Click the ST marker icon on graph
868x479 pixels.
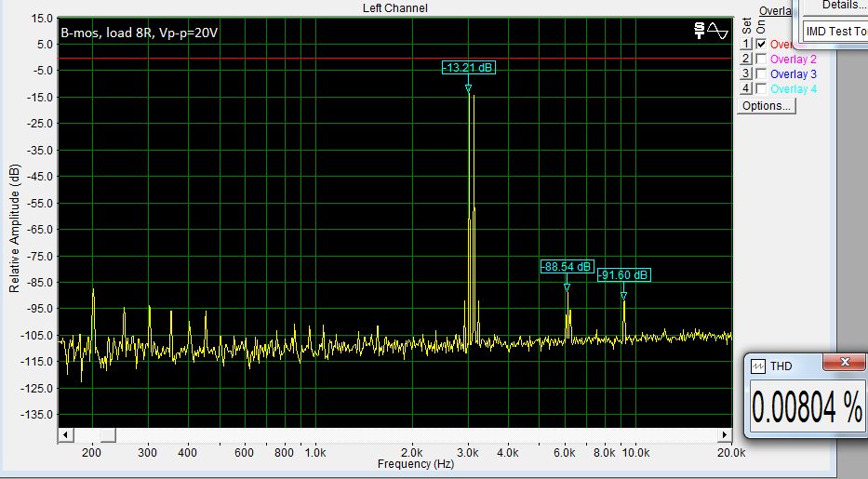700,31
